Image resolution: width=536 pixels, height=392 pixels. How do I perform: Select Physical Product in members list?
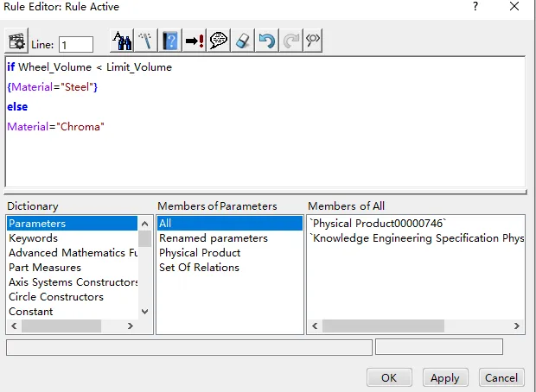click(200, 253)
